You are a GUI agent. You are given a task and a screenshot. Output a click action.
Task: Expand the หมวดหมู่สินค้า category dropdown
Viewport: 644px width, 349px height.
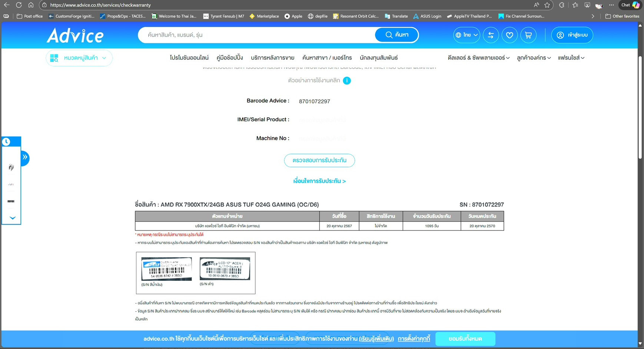tap(79, 58)
